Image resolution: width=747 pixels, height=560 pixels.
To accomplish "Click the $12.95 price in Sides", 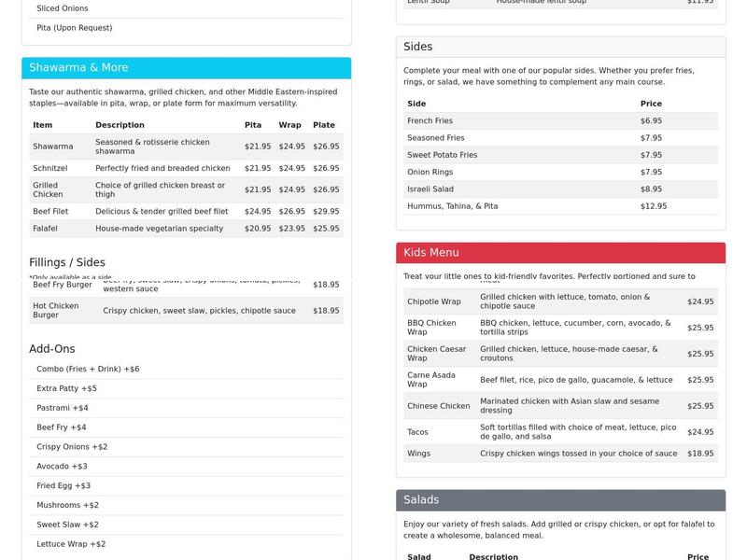I will tap(654, 206).
